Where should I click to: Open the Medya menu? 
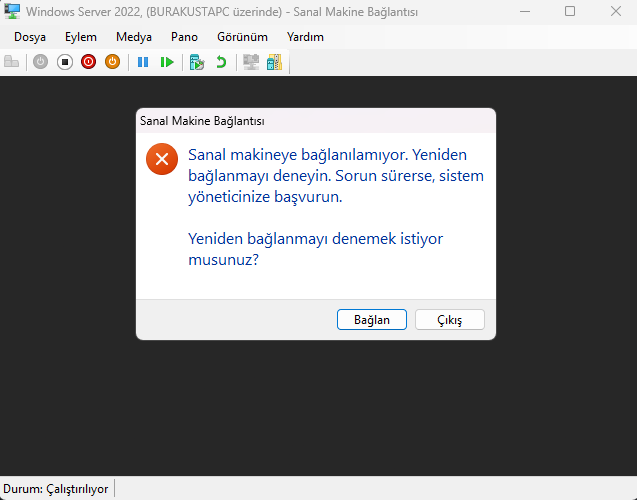tap(134, 37)
